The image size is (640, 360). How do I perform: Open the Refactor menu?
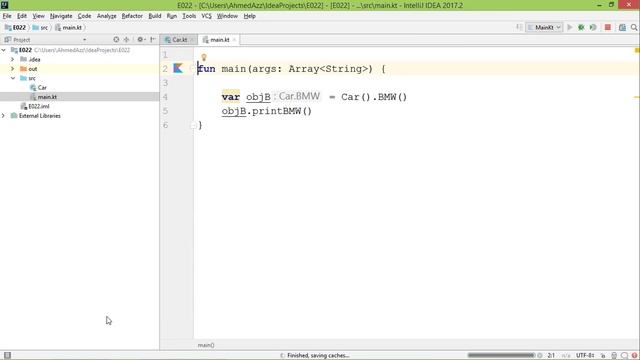pyautogui.click(x=132, y=16)
